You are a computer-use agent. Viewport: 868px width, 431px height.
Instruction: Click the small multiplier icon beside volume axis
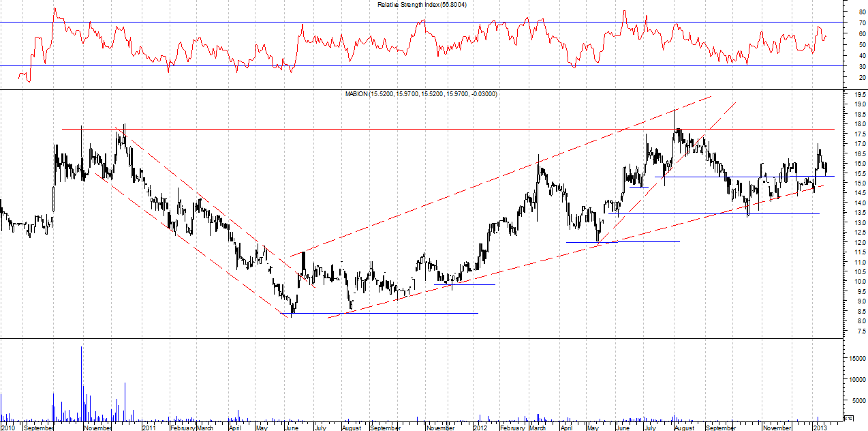(x=848, y=417)
